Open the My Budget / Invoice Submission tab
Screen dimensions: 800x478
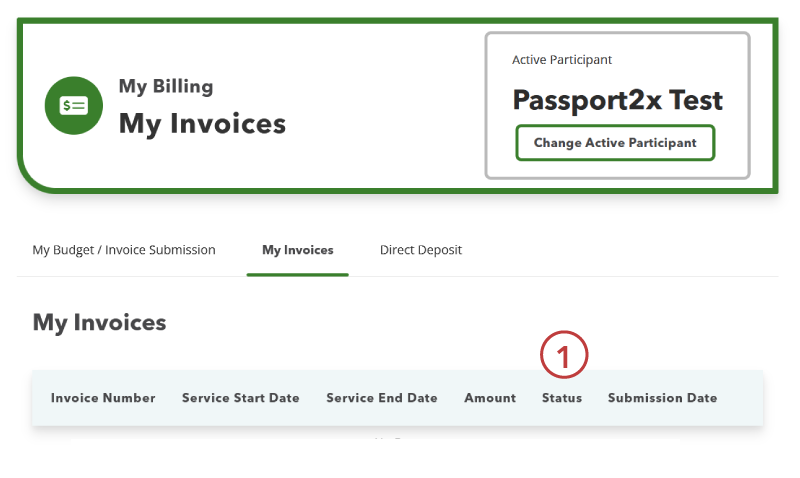tap(124, 250)
